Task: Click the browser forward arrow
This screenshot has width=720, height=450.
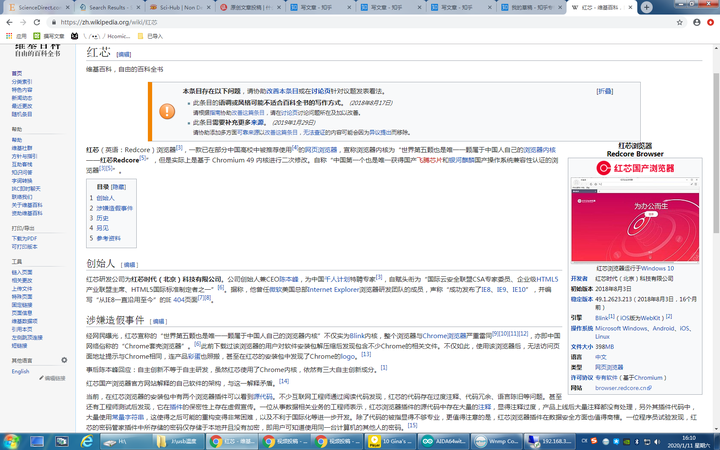Action: (x=23, y=22)
